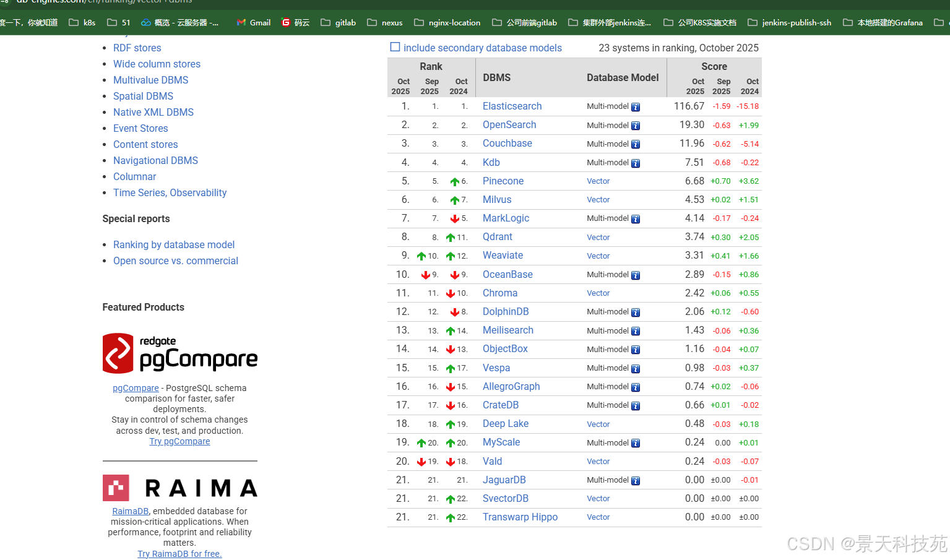Click the Database Model column header

point(623,77)
